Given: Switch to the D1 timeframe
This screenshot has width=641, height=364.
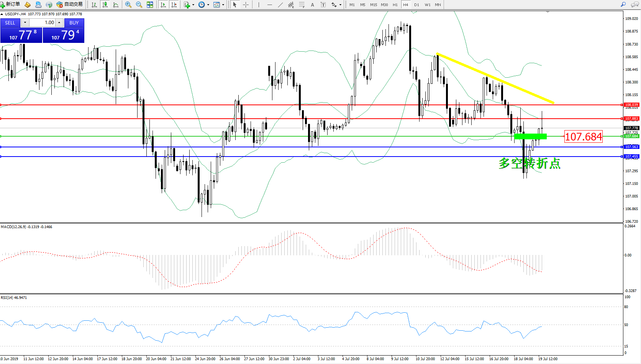Looking at the screenshot, I should pyautogui.click(x=416, y=5).
